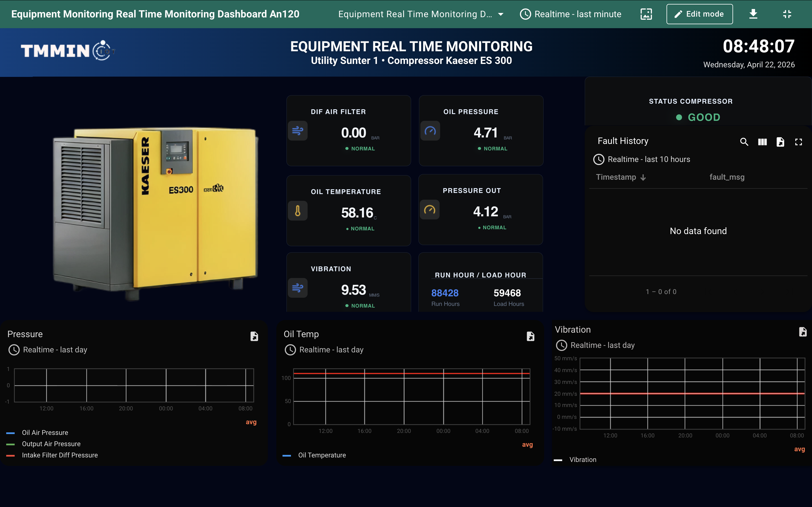Toggle the Output Air Pressure legend series

coord(51,444)
